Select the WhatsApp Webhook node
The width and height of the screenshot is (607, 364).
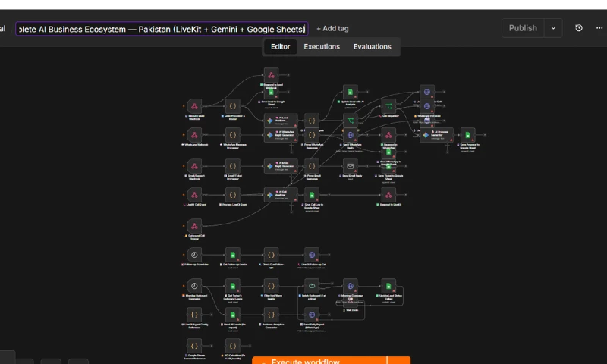(x=194, y=135)
